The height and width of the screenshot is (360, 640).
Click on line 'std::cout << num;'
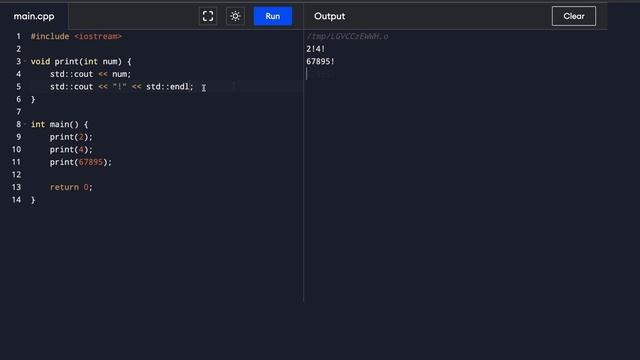pyautogui.click(x=91, y=74)
